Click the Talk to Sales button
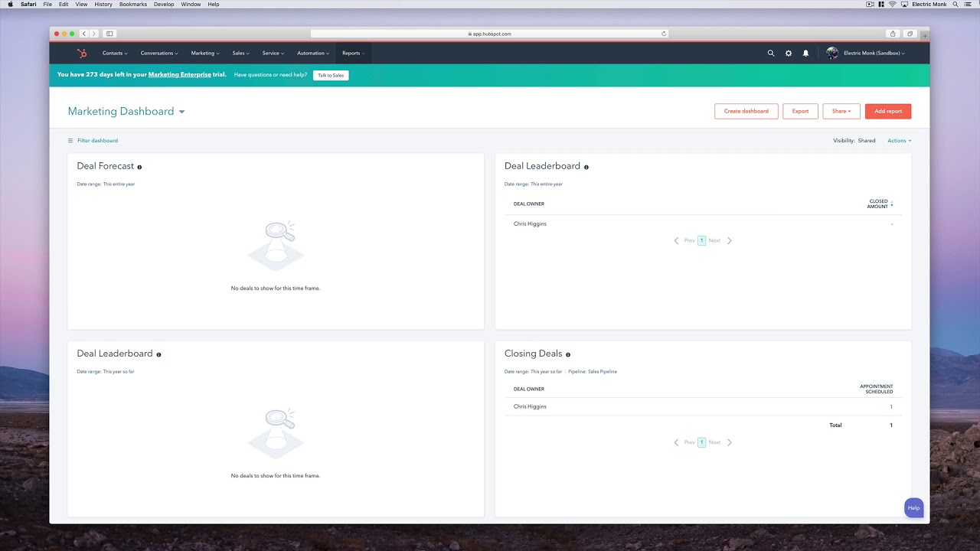The width and height of the screenshot is (980, 551). (331, 75)
